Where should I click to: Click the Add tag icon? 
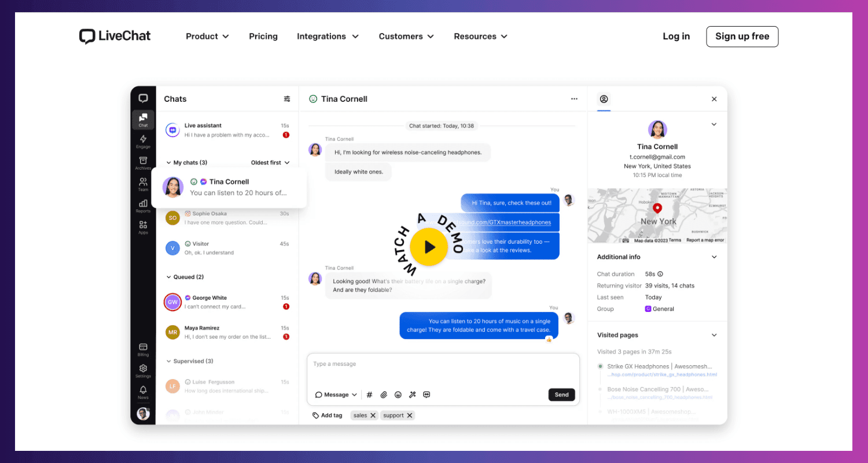(316, 416)
